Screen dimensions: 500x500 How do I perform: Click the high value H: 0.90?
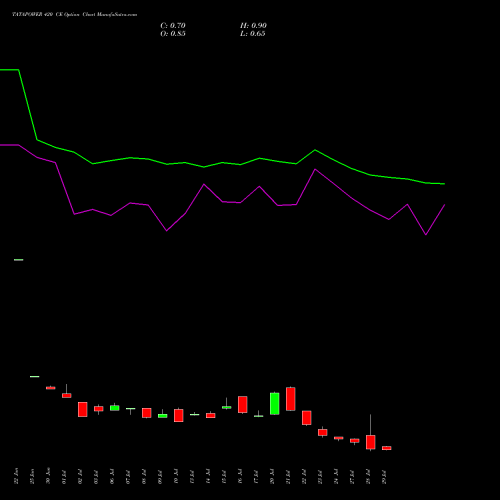253,26
